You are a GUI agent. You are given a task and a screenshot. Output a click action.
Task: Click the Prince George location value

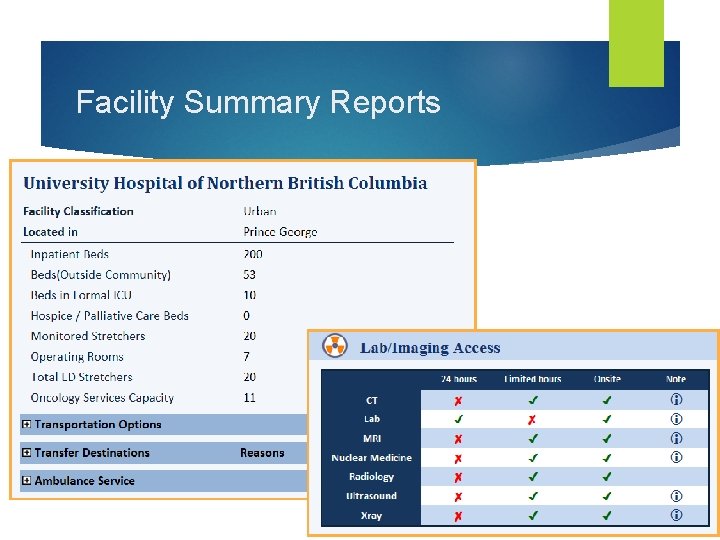280,232
